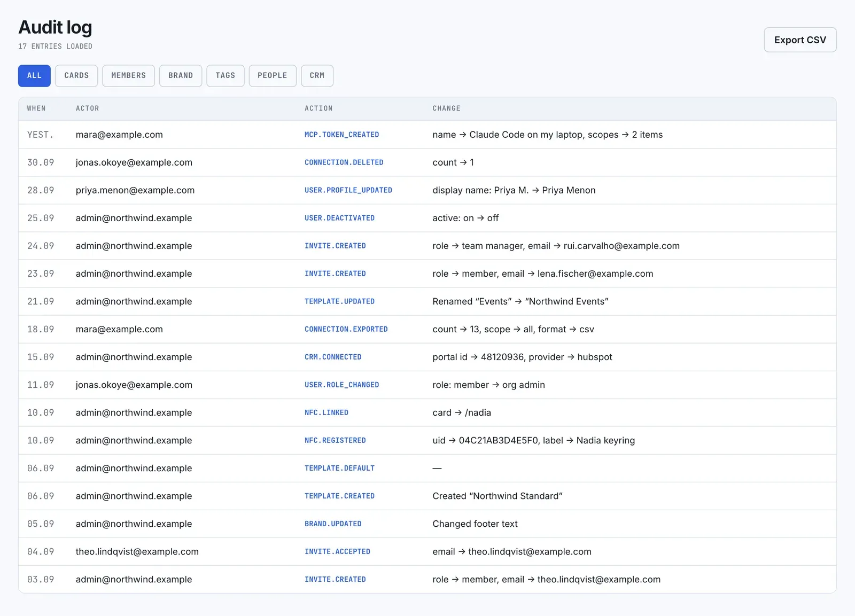
Task: Select Changed footer text entry
Action: (x=475, y=524)
